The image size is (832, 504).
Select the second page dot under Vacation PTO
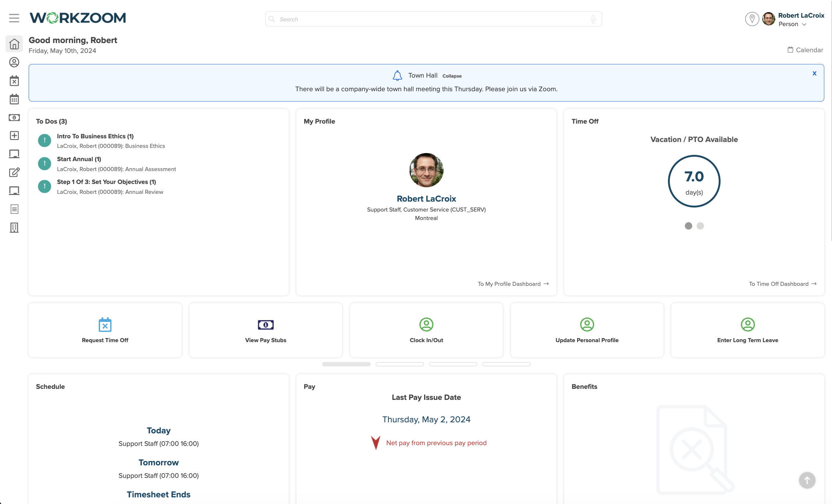pyautogui.click(x=700, y=226)
